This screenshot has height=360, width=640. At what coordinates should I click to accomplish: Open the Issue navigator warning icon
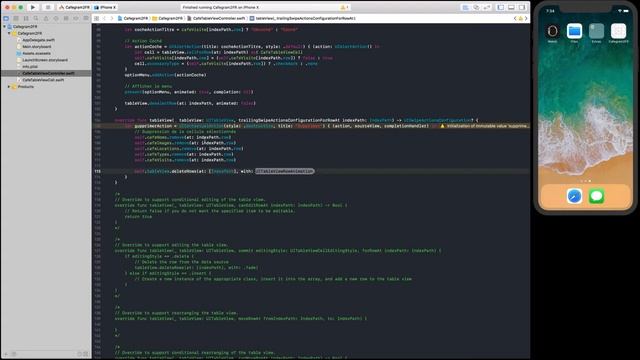[46, 18]
